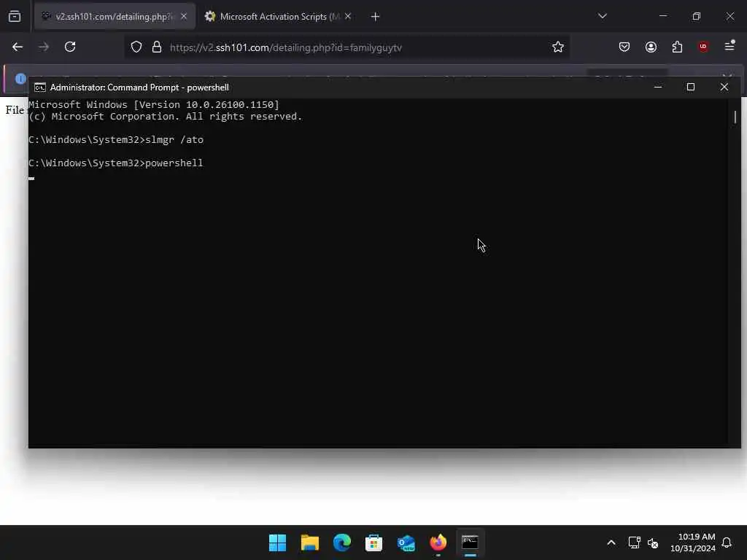Viewport: 747px width, 560px height.
Task: Go back to the previous page in Firefox
Action: click(x=18, y=47)
